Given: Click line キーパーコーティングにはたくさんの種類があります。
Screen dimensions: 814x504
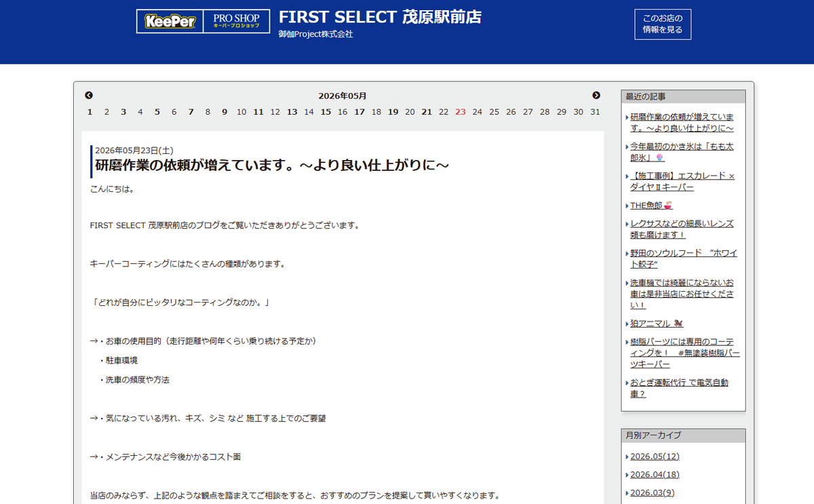Looking at the screenshot, I should (x=188, y=263).
